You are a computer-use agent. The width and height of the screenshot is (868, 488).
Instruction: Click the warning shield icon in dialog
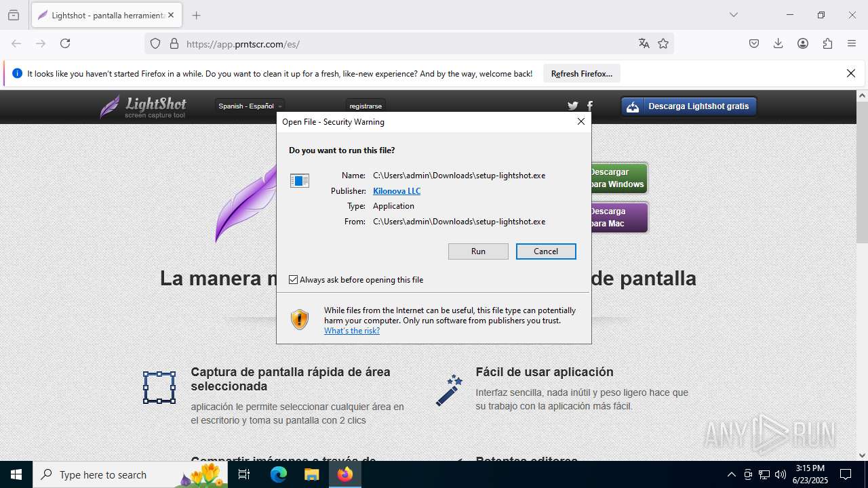300,320
